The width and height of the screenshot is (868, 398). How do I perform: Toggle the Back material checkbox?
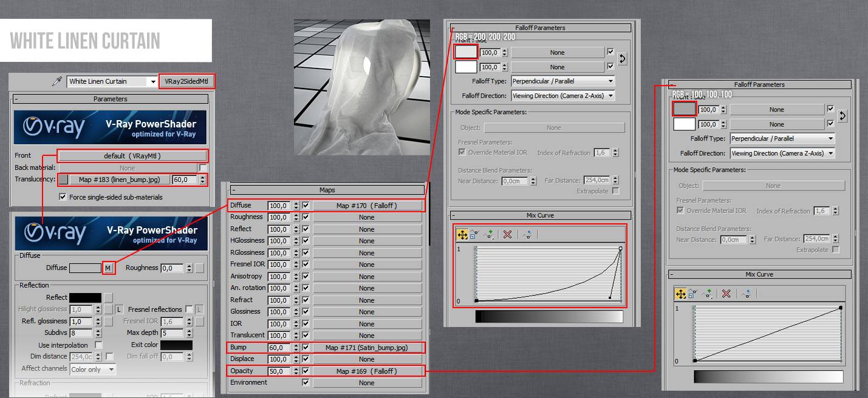[203, 167]
